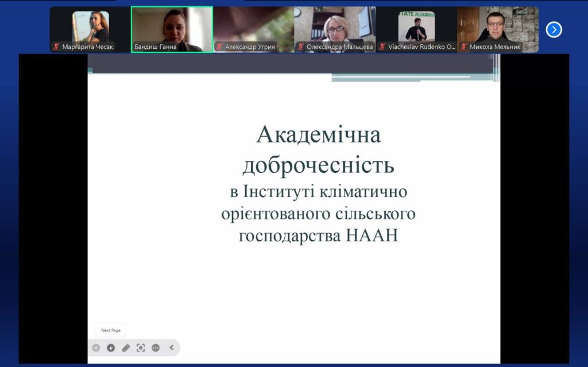Open the pen annotation tool
588x367 pixels.
[x=126, y=347]
